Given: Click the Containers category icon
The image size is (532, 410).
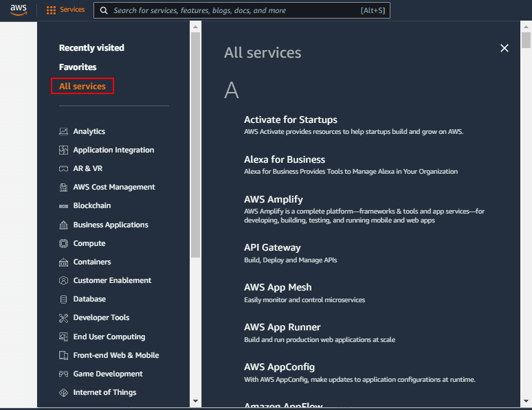Looking at the screenshot, I should coord(63,262).
